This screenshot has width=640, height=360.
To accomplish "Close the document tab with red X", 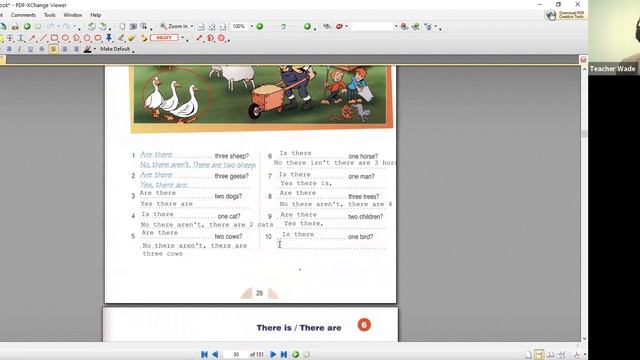I will tap(583, 60).
